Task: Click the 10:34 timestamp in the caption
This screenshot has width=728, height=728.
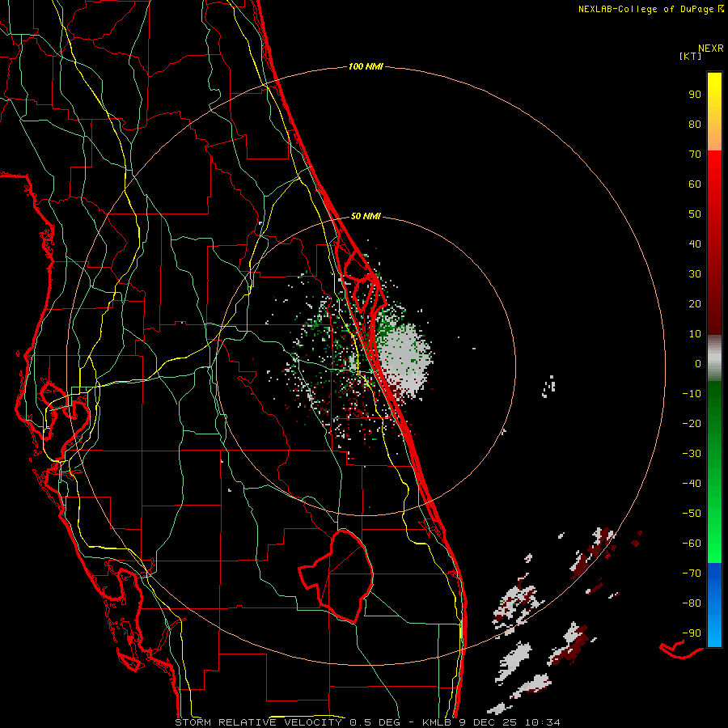Action: pos(542,722)
